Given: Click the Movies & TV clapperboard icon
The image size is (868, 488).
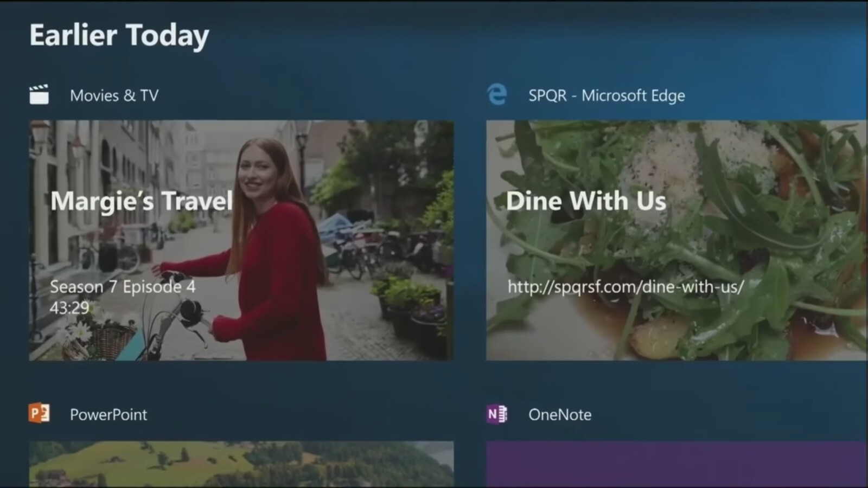Looking at the screenshot, I should coord(39,94).
